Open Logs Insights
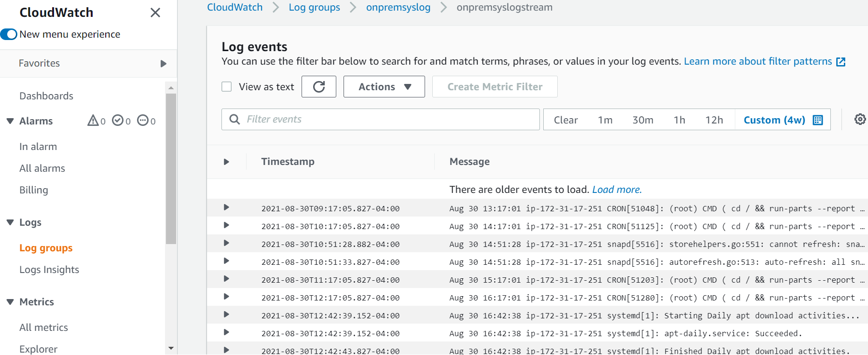 49,270
